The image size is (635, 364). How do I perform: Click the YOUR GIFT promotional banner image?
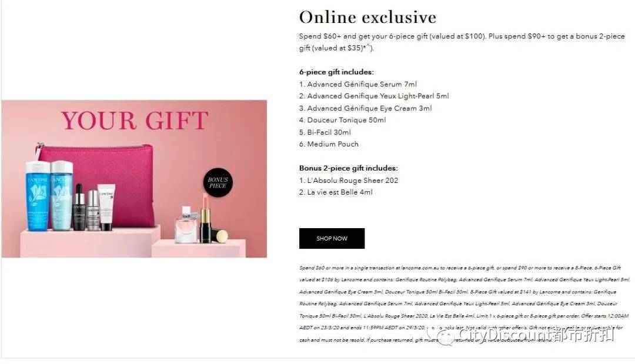[134, 179]
